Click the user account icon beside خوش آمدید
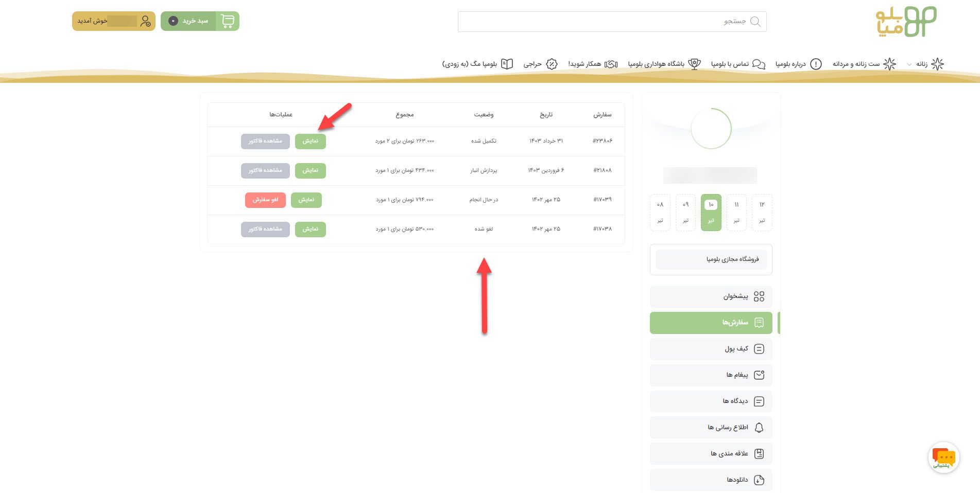The width and height of the screenshot is (980, 493). (x=145, y=21)
